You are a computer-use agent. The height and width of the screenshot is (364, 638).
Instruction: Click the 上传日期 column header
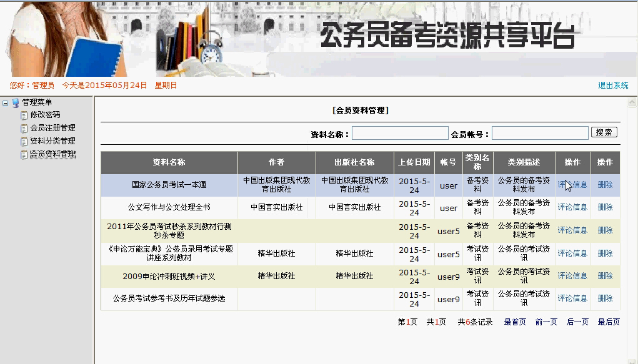pos(414,162)
